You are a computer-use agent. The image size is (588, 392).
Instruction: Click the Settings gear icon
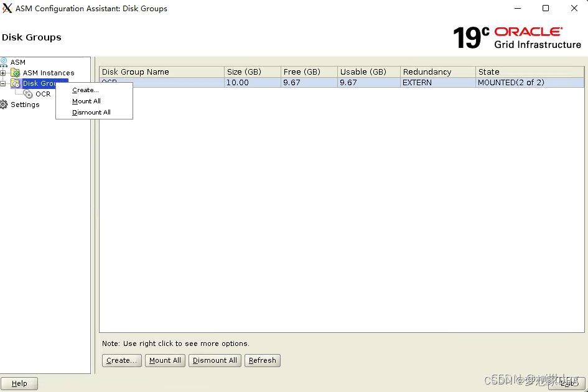(x=4, y=105)
